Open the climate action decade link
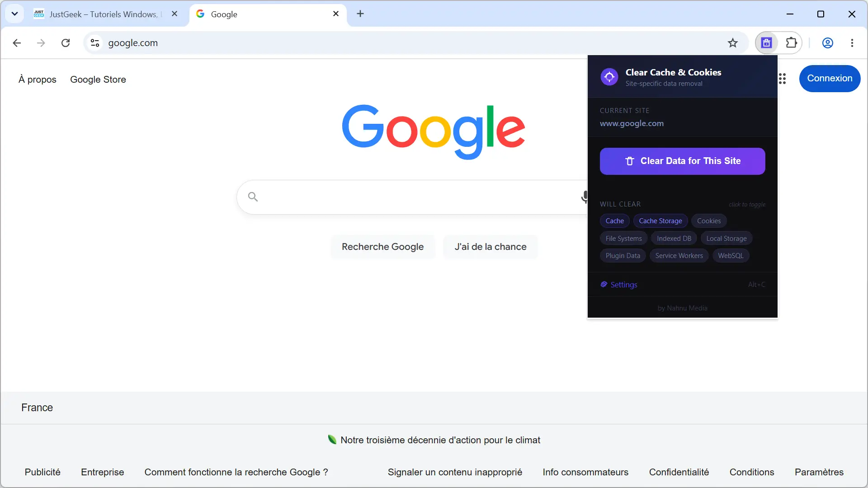 point(434,440)
